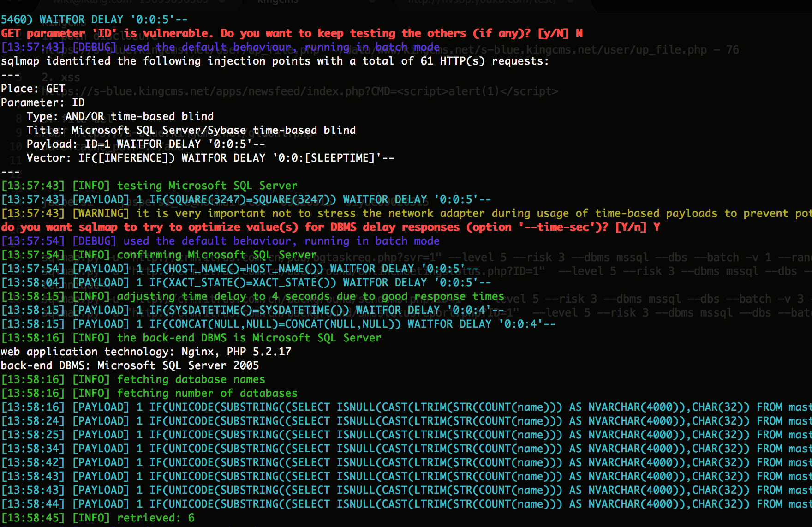The image size is (812, 527).
Task: Select the yellow [WARNING] network adapter line
Action: coord(406,213)
